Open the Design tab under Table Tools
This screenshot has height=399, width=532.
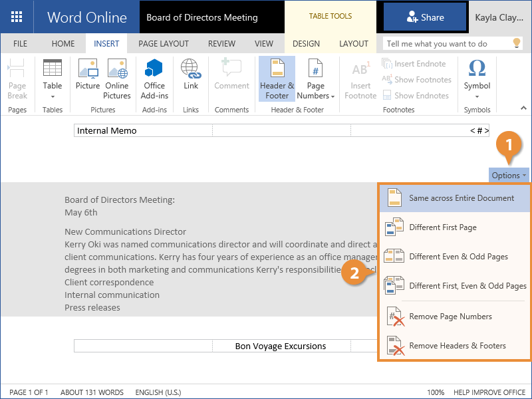[x=306, y=44]
